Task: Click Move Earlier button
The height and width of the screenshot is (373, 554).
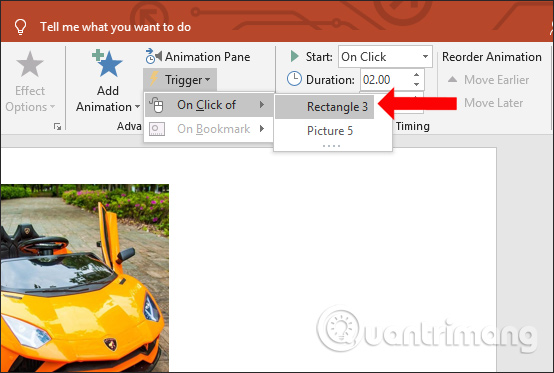Action: tap(488, 80)
